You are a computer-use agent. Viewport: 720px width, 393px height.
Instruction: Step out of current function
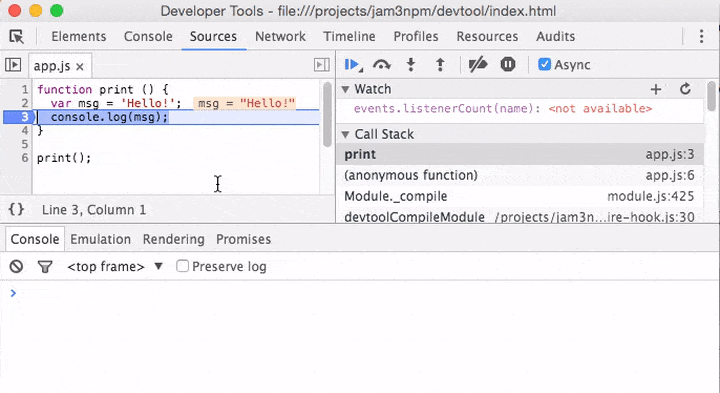440,65
